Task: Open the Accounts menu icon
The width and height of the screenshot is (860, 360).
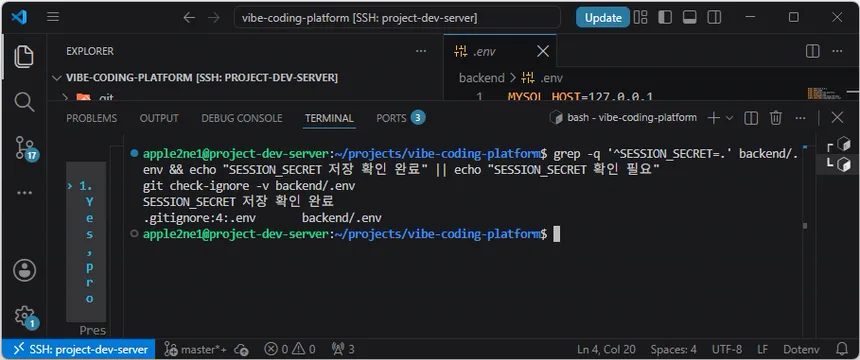Action: click(x=24, y=271)
